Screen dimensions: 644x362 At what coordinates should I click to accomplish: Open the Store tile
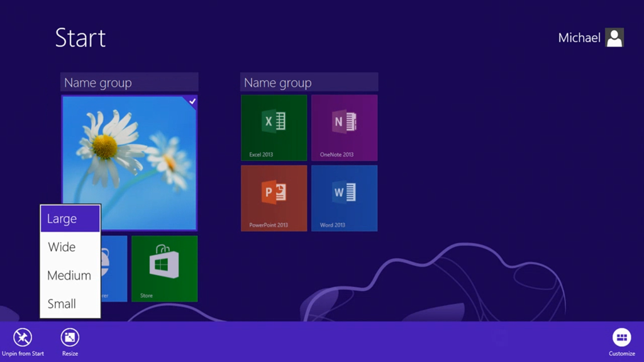[x=164, y=269]
